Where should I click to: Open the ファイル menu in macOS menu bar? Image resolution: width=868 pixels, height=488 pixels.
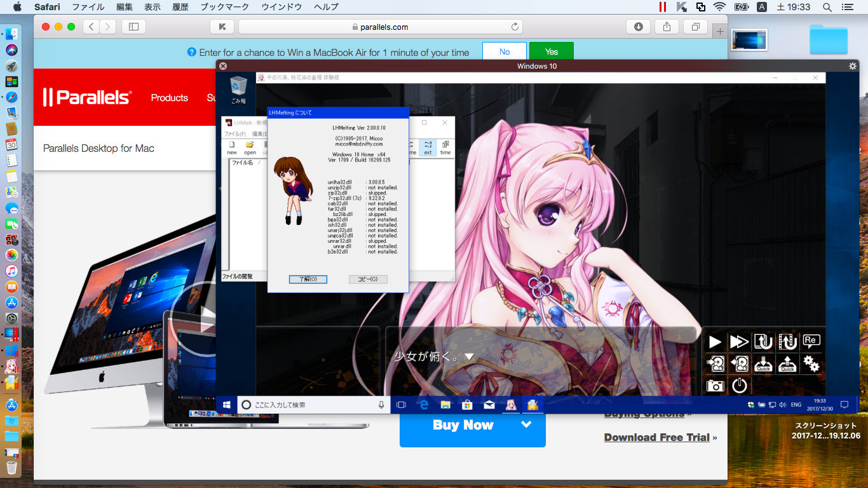pos(88,7)
